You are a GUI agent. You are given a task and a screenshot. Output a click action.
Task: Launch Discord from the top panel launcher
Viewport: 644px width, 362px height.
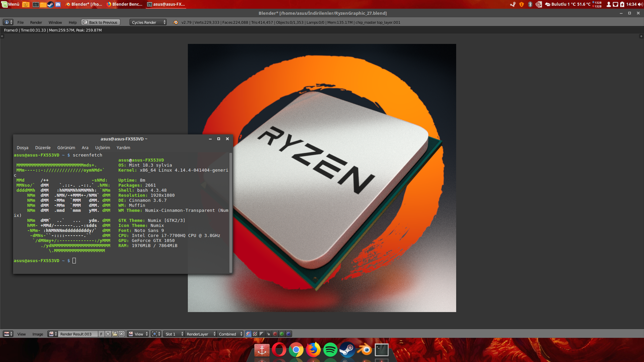pos(58,4)
